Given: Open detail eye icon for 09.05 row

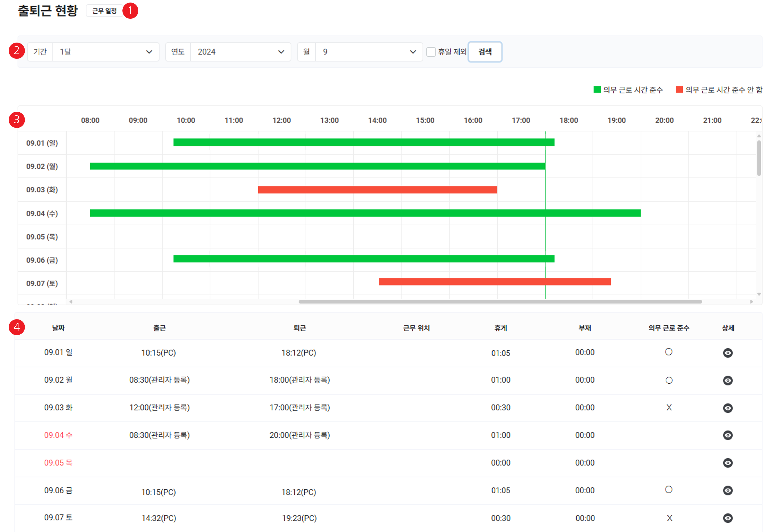Looking at the screenshot, I should (x=727, y=463).
